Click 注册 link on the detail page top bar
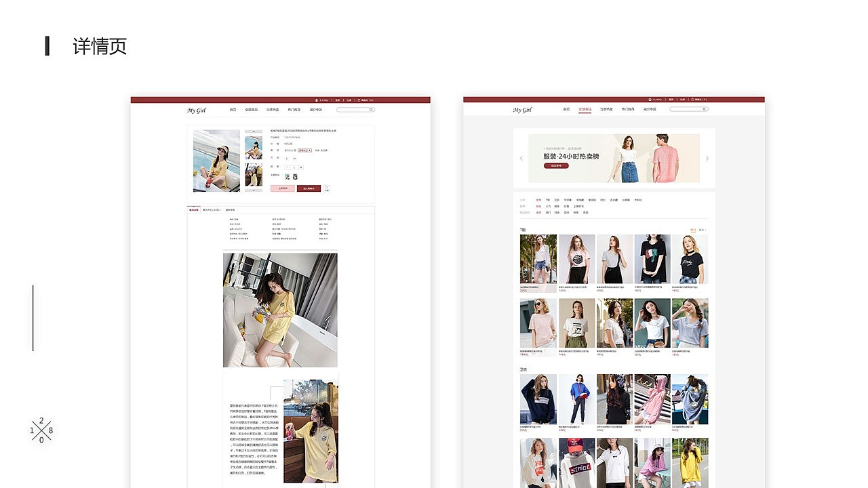 pos(349,100)
